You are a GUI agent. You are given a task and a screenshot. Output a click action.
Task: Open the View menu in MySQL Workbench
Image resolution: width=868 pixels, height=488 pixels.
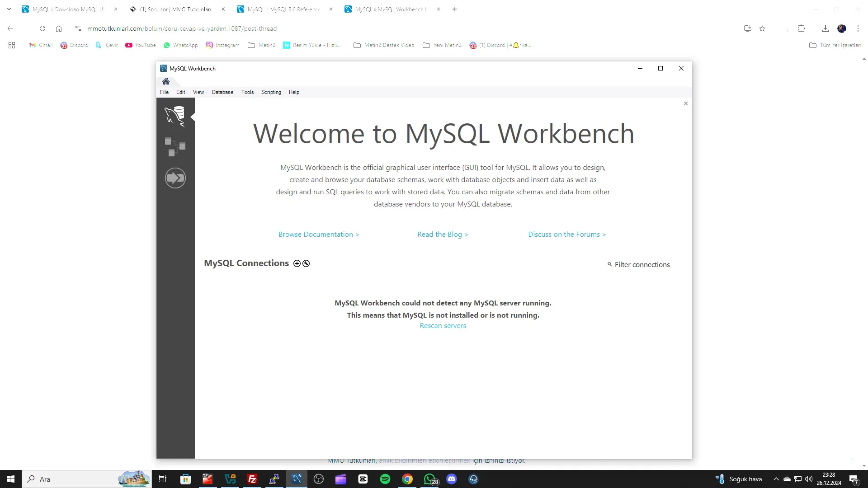pos(198,92)
